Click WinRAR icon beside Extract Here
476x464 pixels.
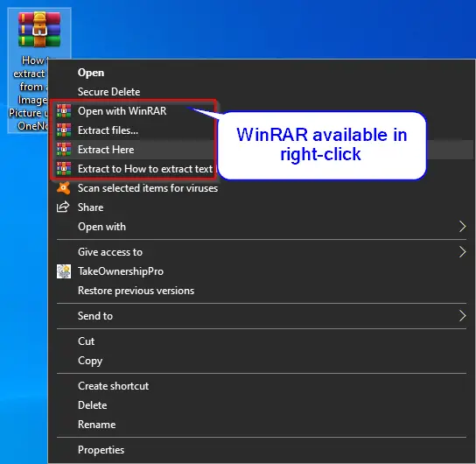click(x=64, y=150)
